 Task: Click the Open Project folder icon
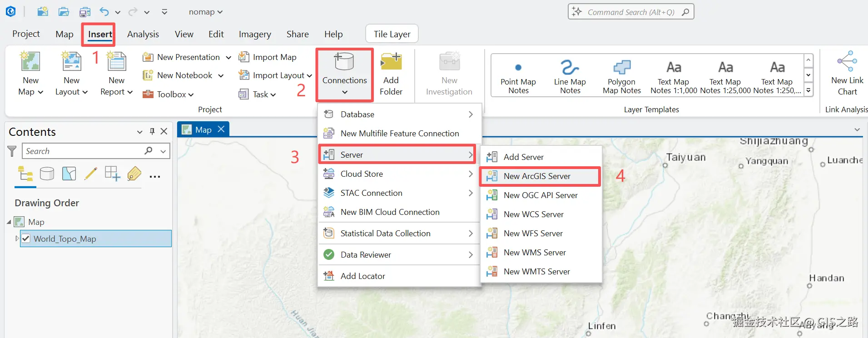coord(64,12)
